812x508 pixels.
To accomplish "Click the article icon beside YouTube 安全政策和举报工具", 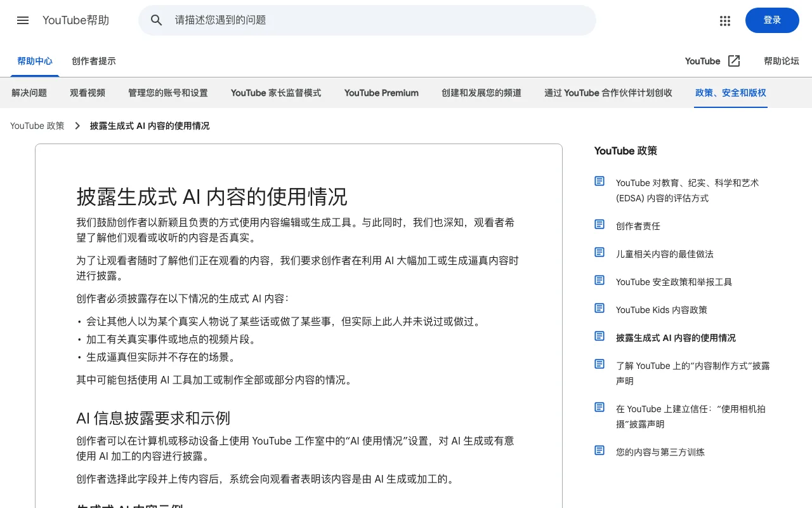I will (x=599, y=281).
